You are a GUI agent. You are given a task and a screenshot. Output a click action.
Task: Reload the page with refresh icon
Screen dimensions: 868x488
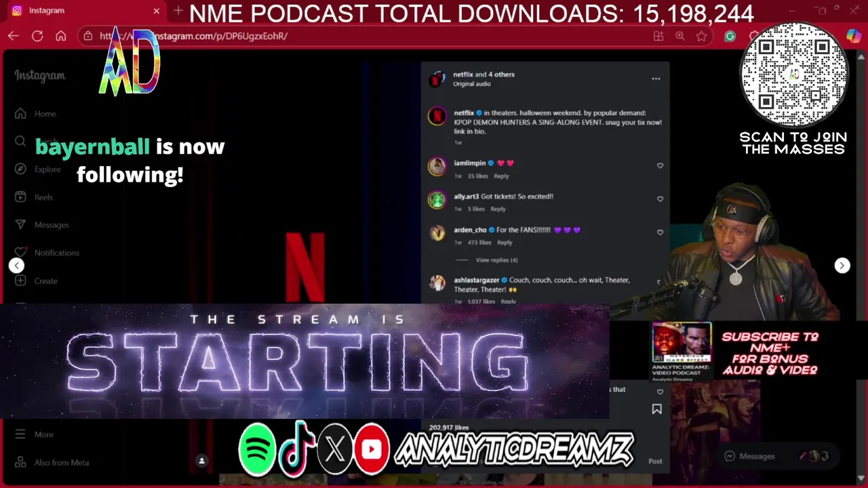click(x=37, y=36)
